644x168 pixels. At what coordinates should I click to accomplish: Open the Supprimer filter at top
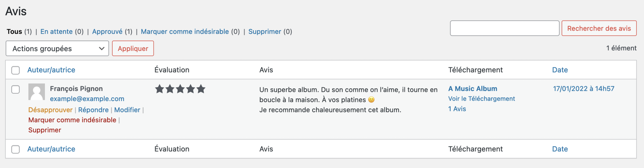[265, 31]
